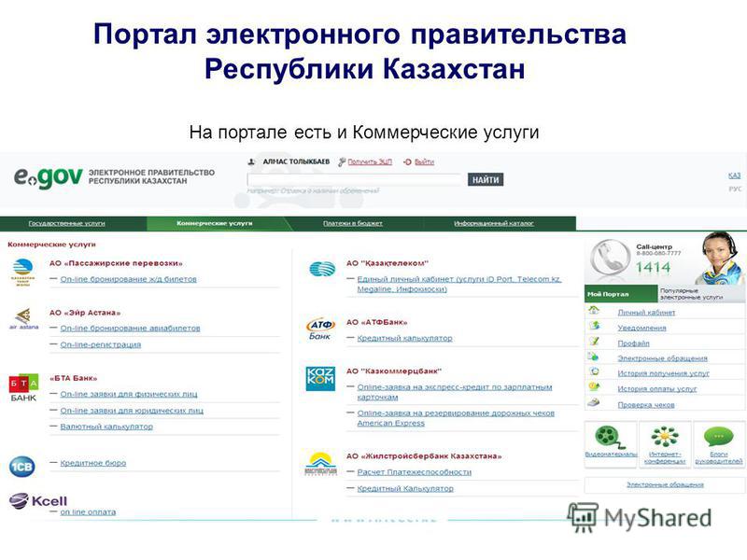This screenshot has height=560, width=747.
Task: Open the Кредитное бюро link
Action: tap(93, 462)
